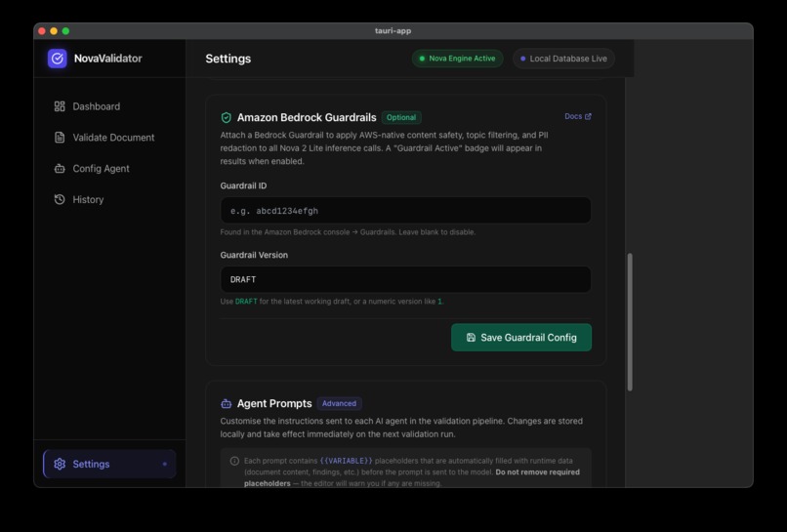This screenshot has height=532, width=787.
Task: Click the tauri-app window title
Action: [393, 30]
